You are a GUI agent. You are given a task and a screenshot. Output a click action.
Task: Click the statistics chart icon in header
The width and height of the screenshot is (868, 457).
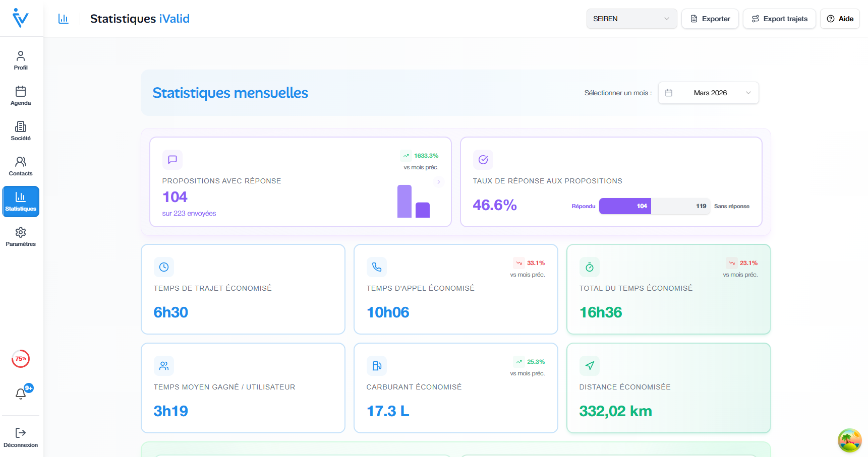(x=64, y=19)
